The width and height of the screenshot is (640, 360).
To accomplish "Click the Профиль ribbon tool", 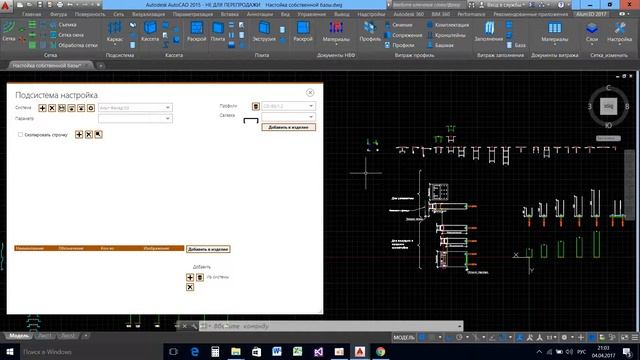I will click(370, 31).
